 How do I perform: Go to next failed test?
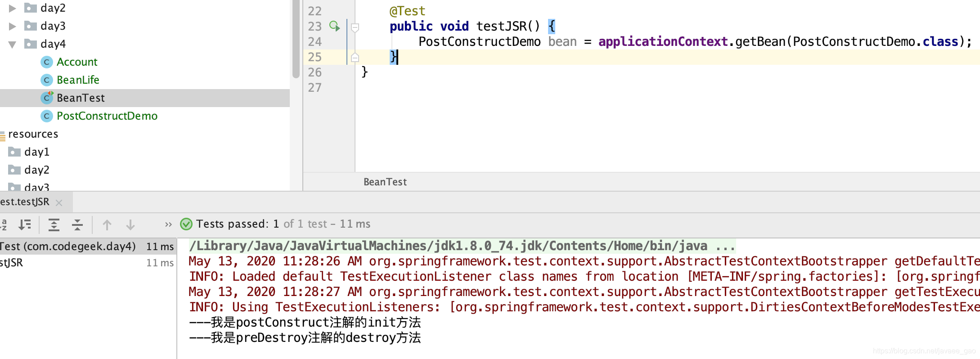click(x=130, y=224)
